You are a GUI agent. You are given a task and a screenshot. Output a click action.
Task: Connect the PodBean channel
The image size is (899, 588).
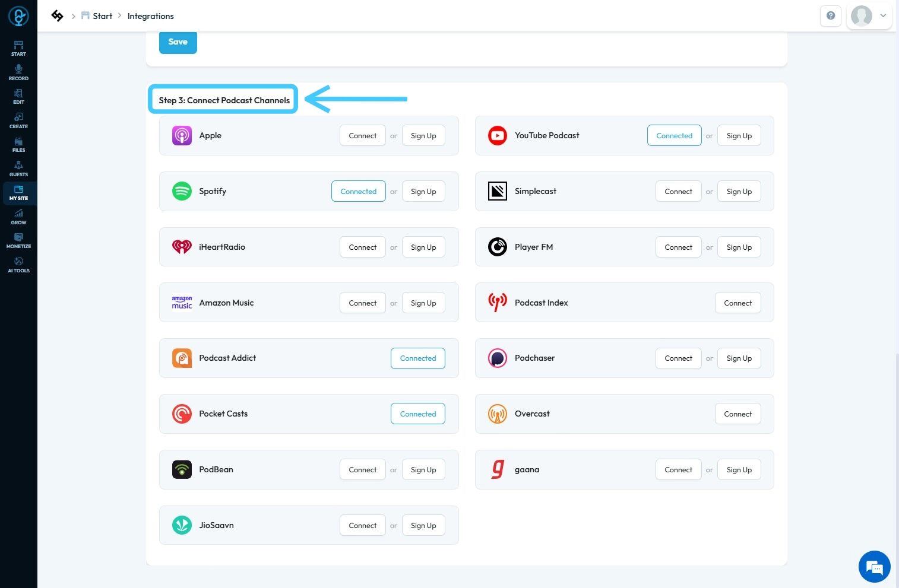pos(363,470)
